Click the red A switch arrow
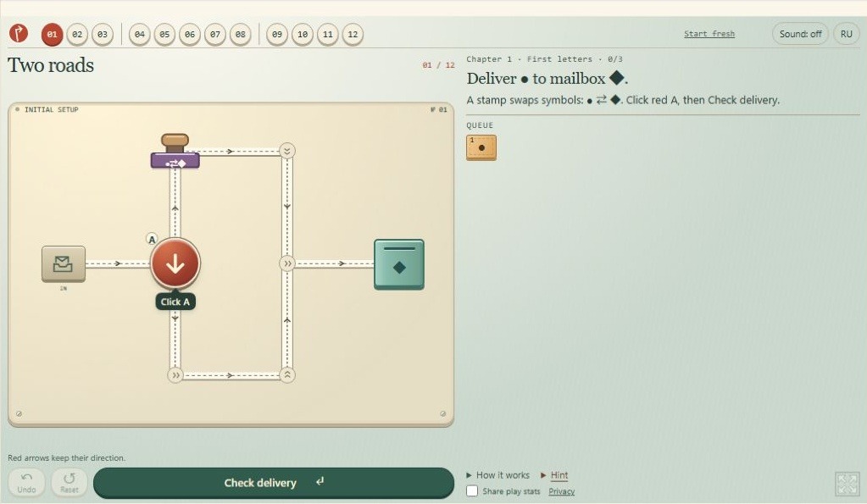 175,263
